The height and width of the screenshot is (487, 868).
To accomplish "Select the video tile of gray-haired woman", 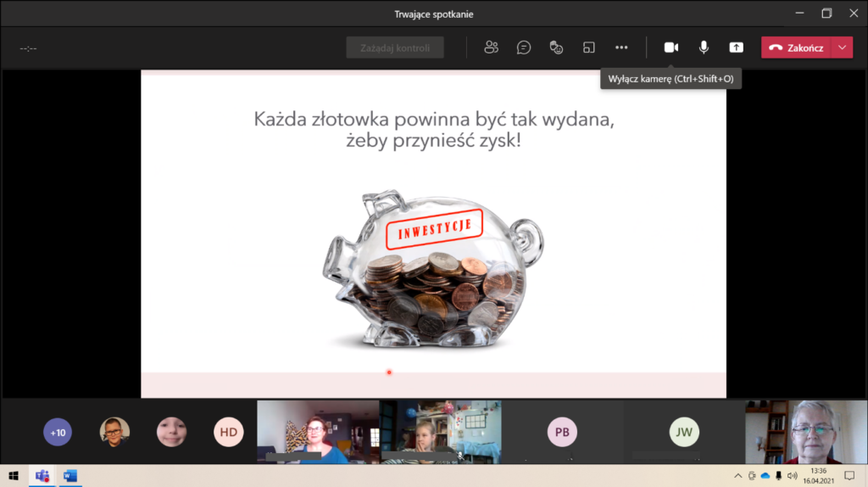I will (806, 432).
